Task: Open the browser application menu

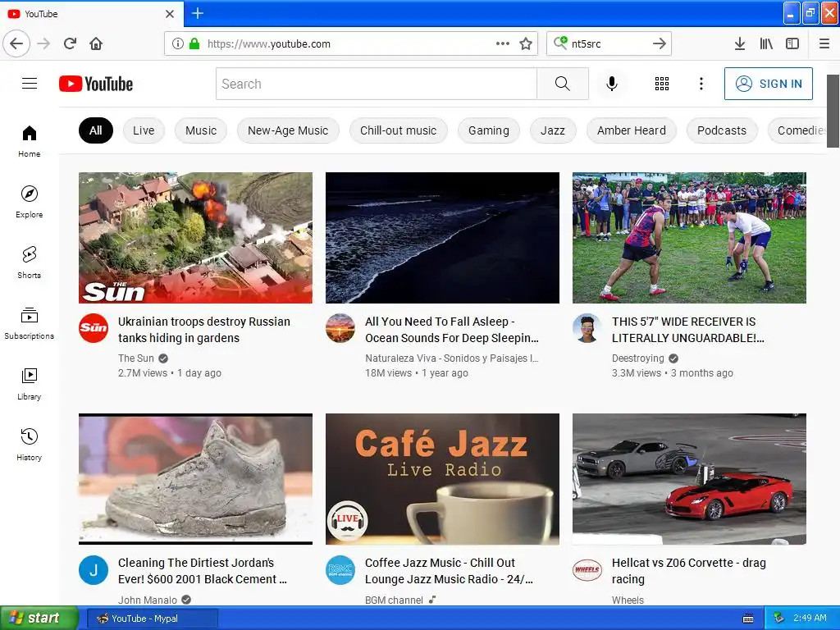Action: click(x=824, y=43)
